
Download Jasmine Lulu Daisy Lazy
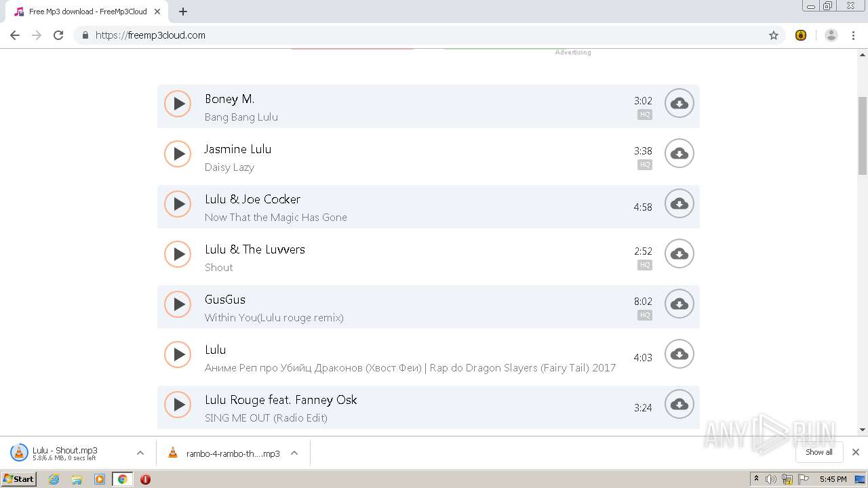coord(679,154)
